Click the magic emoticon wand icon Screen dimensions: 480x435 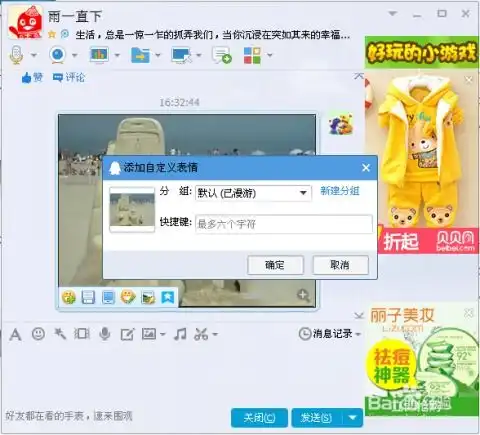(x=60, y=334)
